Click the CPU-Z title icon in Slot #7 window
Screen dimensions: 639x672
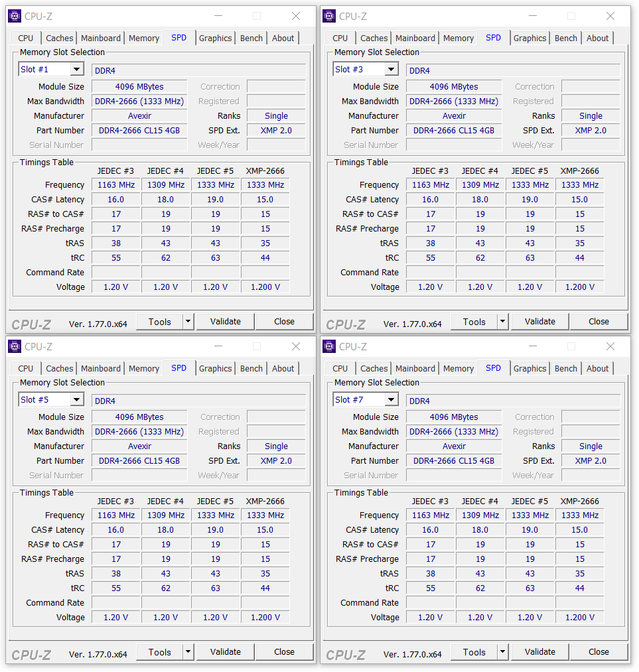click(x=329, y=346)
